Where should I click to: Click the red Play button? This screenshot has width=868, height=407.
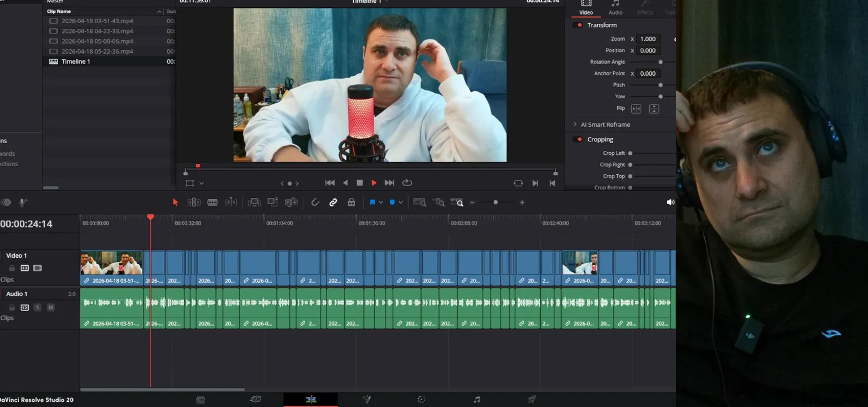pos(374,183)
